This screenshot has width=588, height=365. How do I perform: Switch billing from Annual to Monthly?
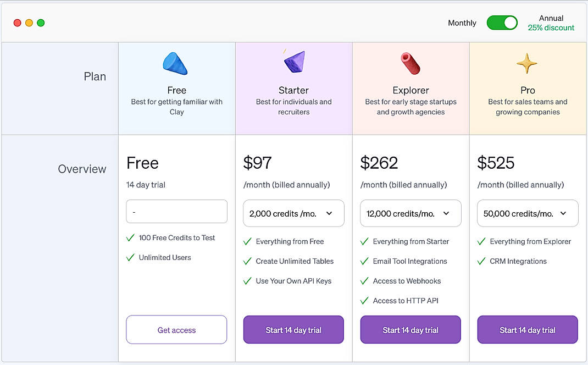(502, 23)
